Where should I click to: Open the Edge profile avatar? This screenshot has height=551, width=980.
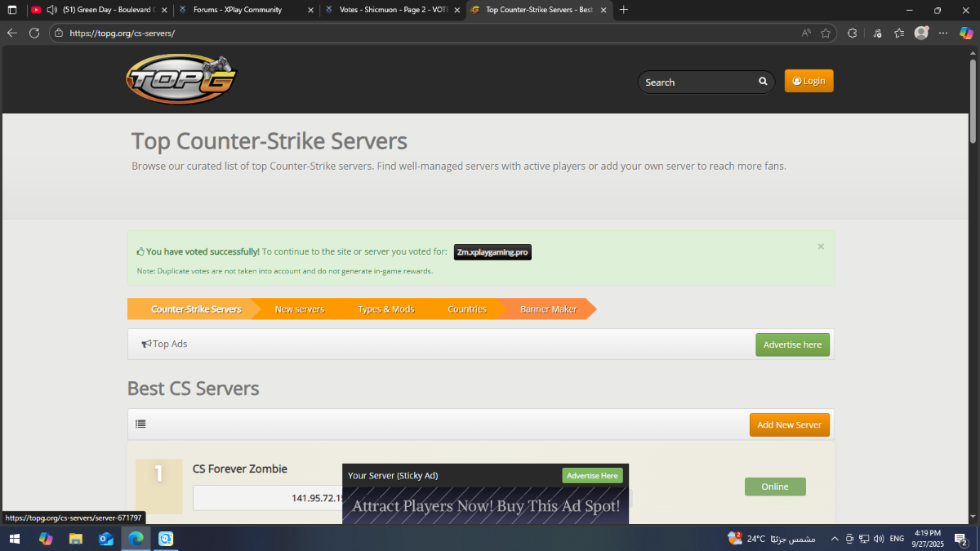tap(921, 33)
